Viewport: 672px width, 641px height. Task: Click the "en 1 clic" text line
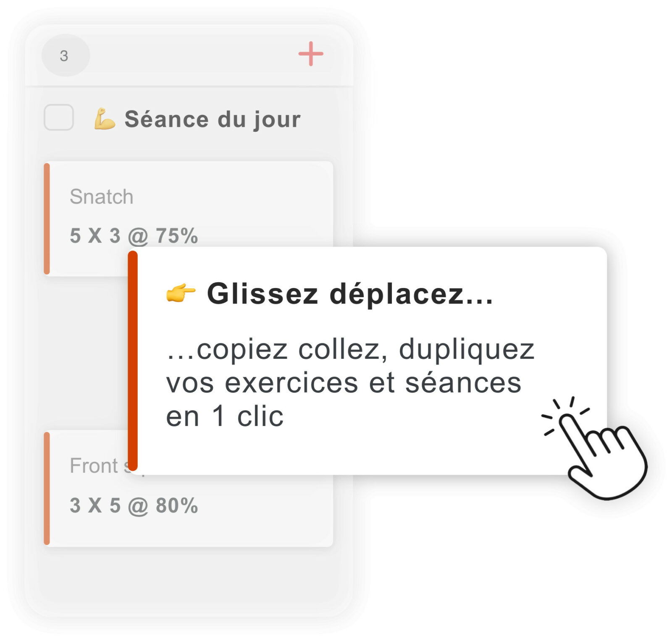[225, 416]
